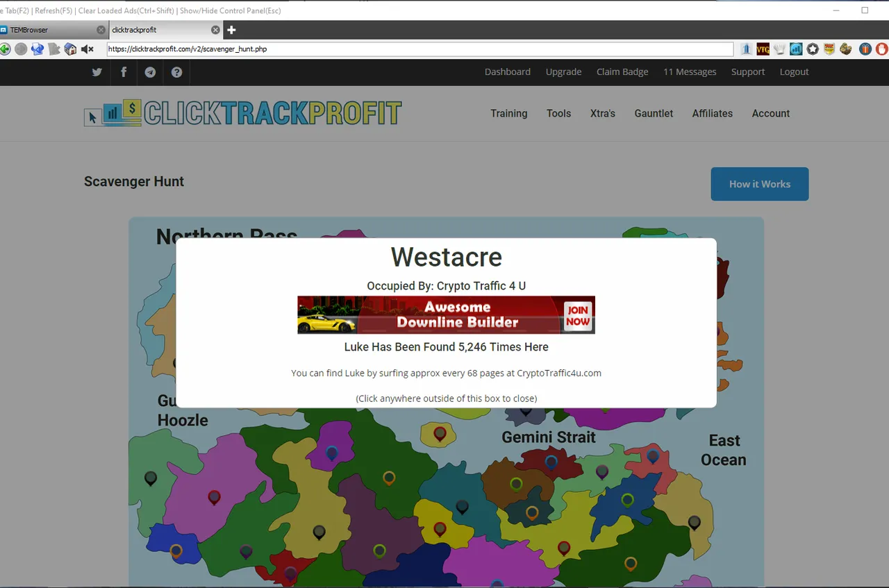Click the orange pin on the bright blue region

(x=176, y=552)
